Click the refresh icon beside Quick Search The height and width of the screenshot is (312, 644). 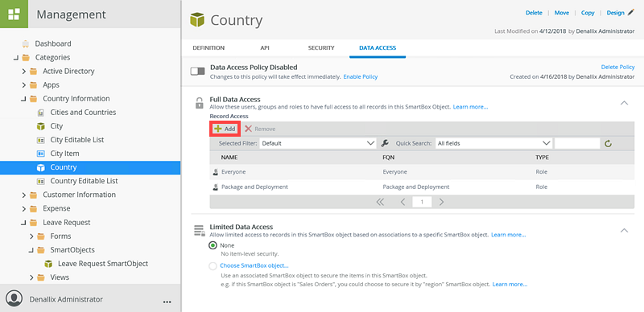pos(609,143)
